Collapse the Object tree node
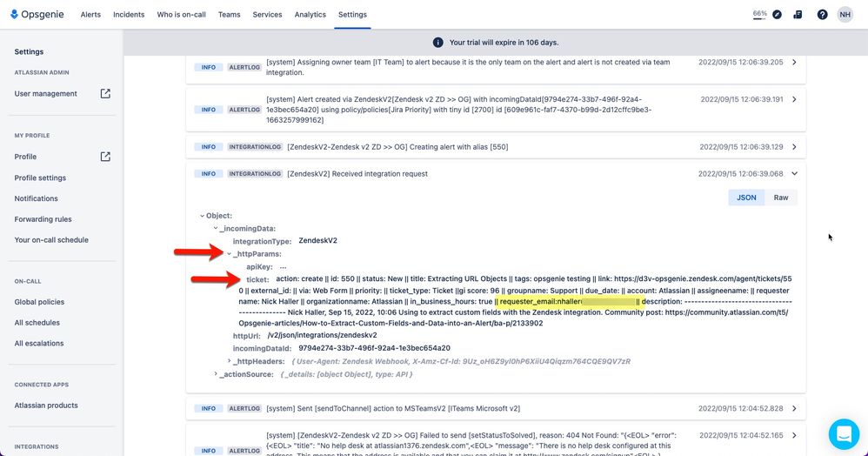Viewport: 868px width, 456px height. pos(202,216)
